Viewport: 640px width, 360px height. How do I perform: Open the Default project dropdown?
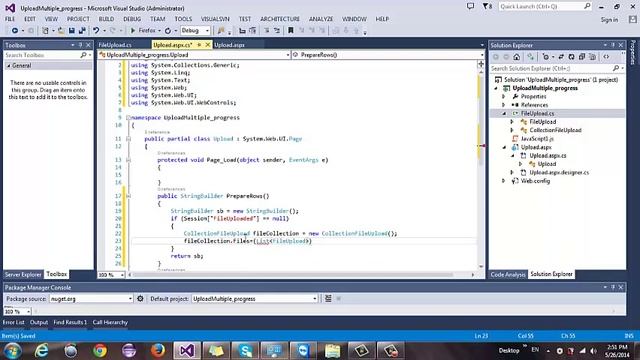click(x=255, y=299)
